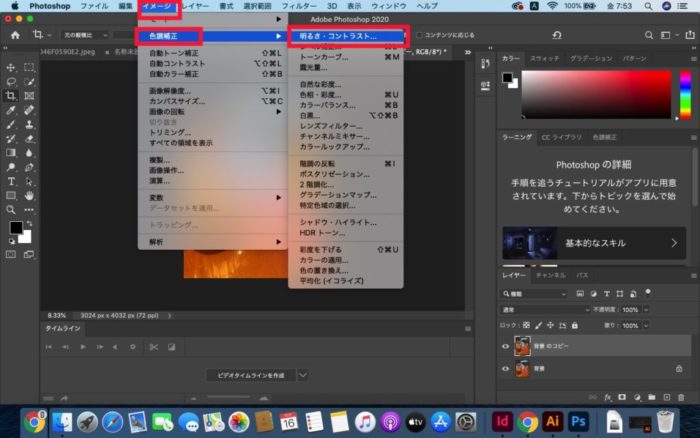The width and height of the screenshot is (700, 438).
Task: Open the crop ratio preset dropdown
Action: [x=84, y=35]
